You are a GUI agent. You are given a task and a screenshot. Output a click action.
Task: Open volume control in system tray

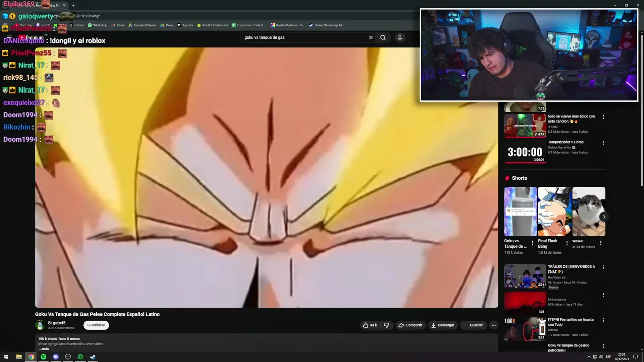point(601,357)
